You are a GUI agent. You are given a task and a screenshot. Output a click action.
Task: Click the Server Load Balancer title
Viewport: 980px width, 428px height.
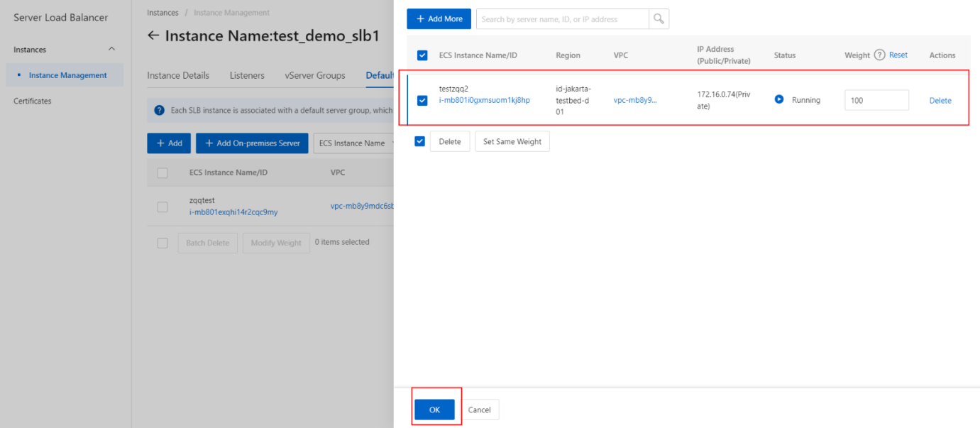tap(61, 17)
